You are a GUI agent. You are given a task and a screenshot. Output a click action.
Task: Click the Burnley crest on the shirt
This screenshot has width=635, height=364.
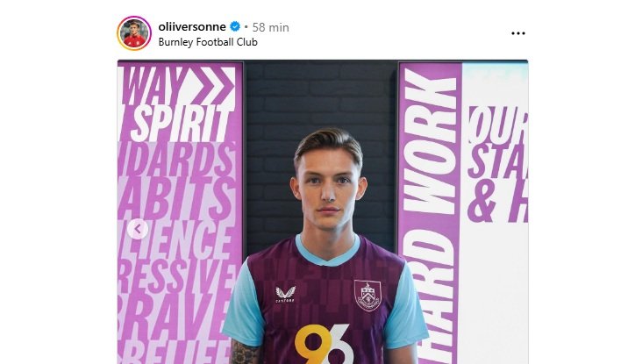pos(367,296)
